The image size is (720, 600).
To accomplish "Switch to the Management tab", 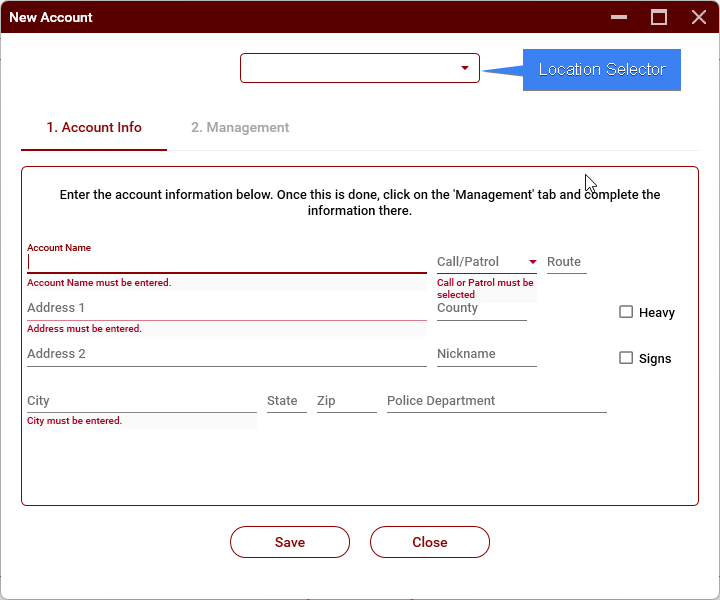I will [x=240, y=128].
